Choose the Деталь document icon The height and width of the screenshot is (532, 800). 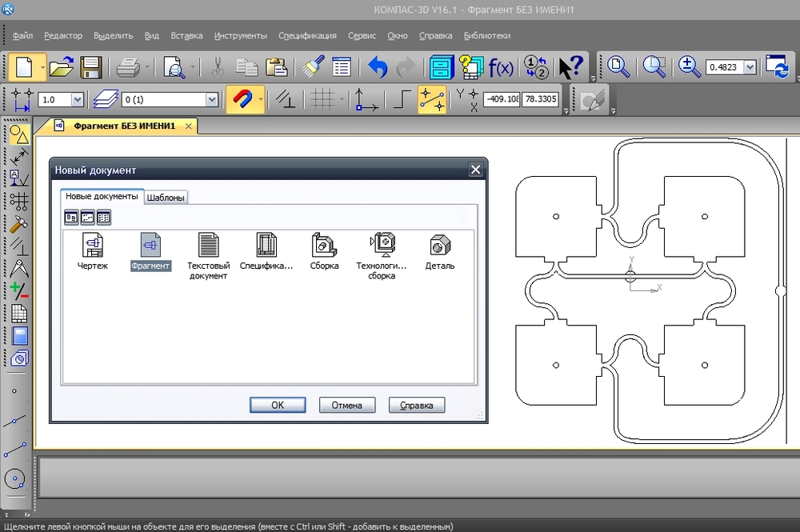[x=439, y=246]
